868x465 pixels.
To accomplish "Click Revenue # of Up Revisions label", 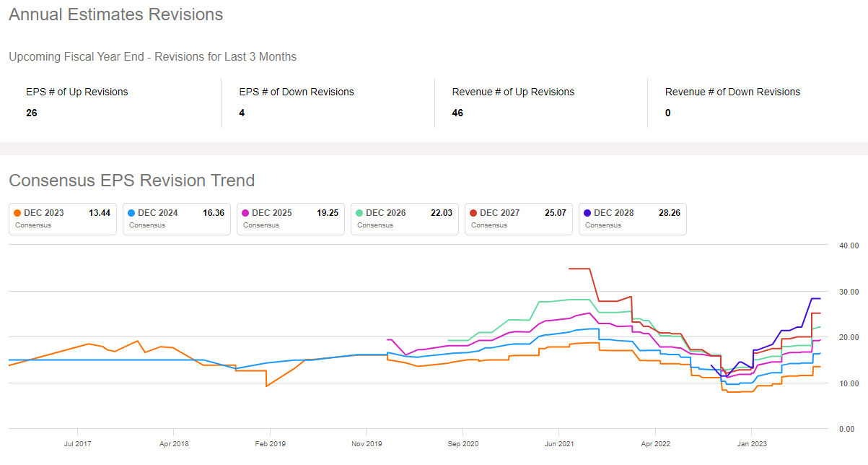I will point(513,92).
